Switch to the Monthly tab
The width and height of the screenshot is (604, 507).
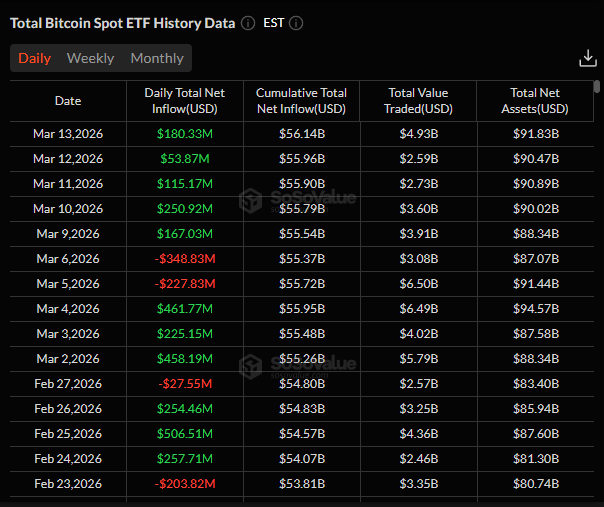[x=157, y=58]
